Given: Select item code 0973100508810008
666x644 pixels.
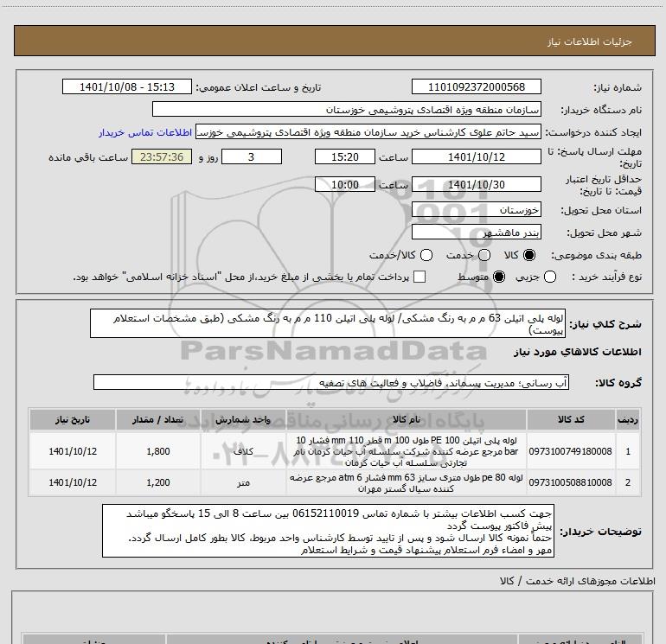Looking at the screenshot, I should (x=571, y=482).
